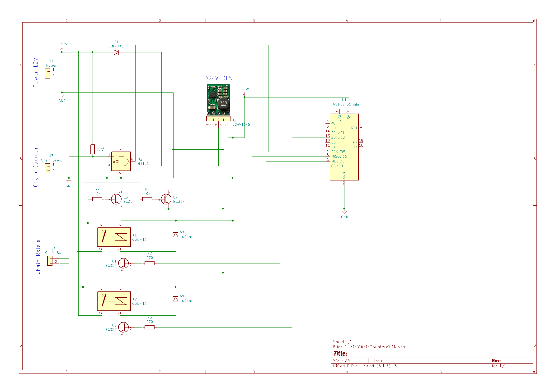Select the 'H11L1' value text

[143, 164]
